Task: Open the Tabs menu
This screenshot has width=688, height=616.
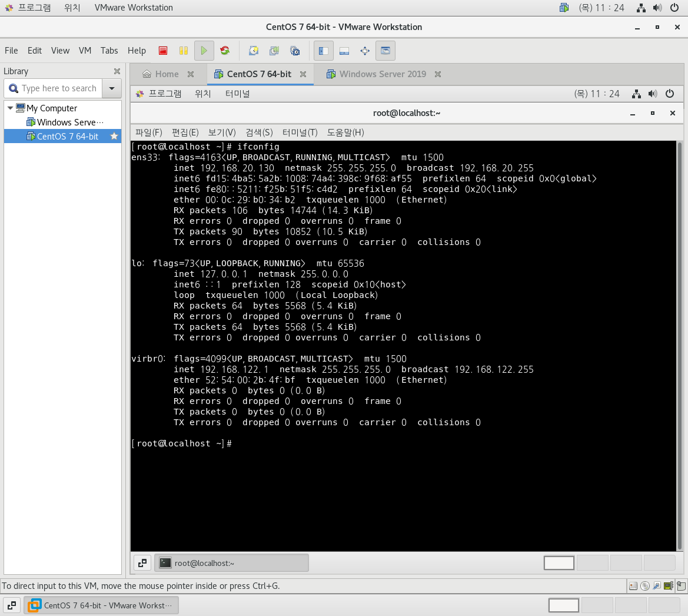Action: 109,51
